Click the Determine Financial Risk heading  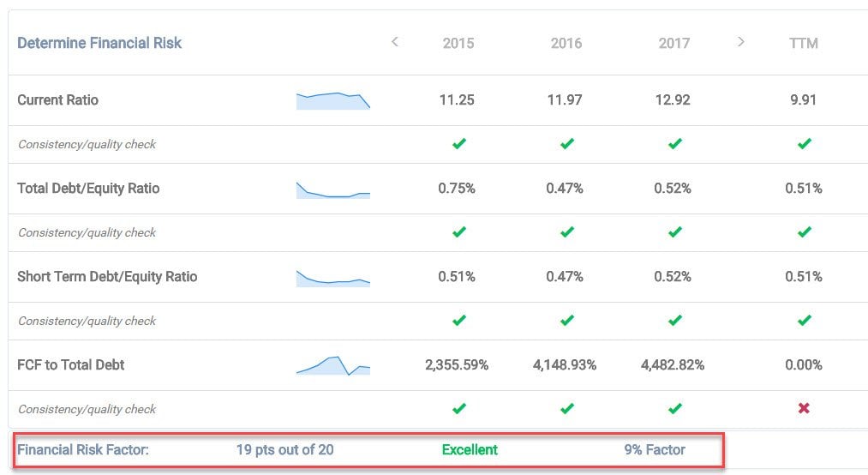pyautogui.click(x=99, y=43)
